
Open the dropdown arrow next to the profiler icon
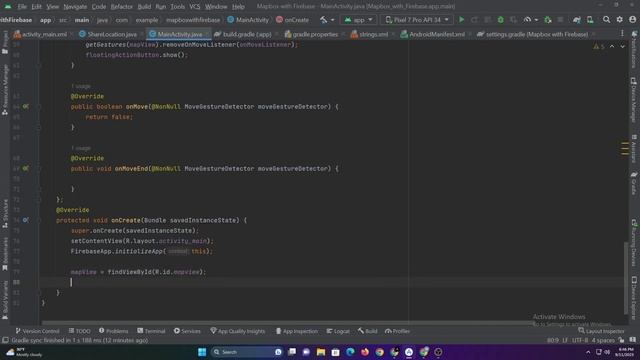point(536,20)
